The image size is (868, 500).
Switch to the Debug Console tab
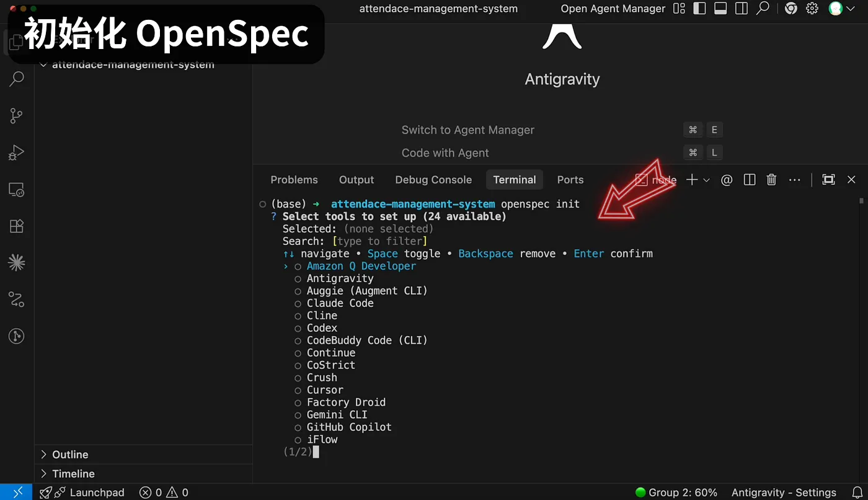433,180
